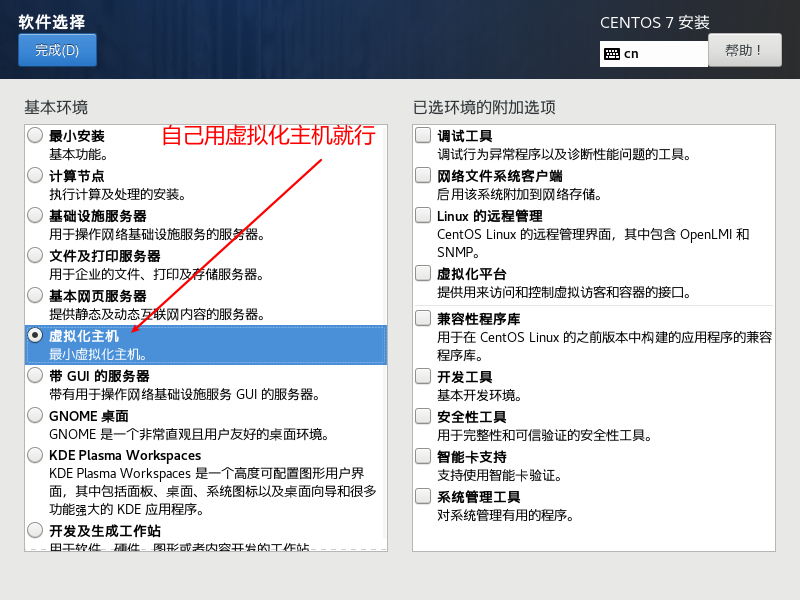This screenshot has height=600, width=800.
Task: Click description 用于完整性和可信验证的安全性工具。
Action: (x=544, y=435)
